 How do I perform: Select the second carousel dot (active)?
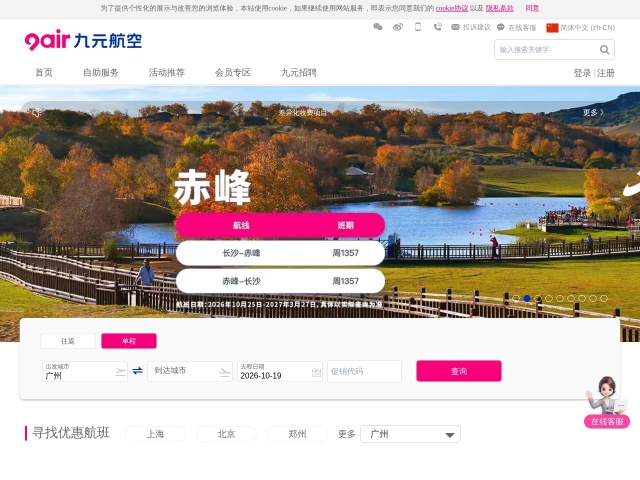tap(527, 298)
